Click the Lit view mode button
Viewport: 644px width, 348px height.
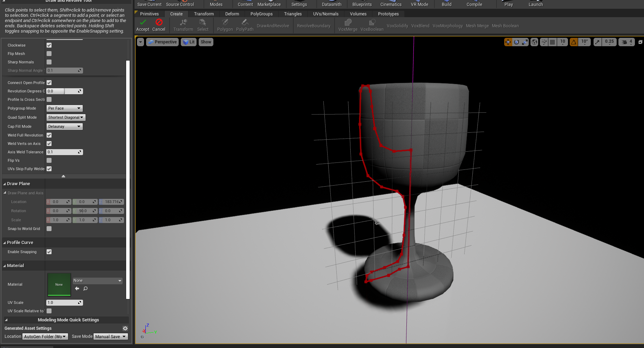point(189,42)
